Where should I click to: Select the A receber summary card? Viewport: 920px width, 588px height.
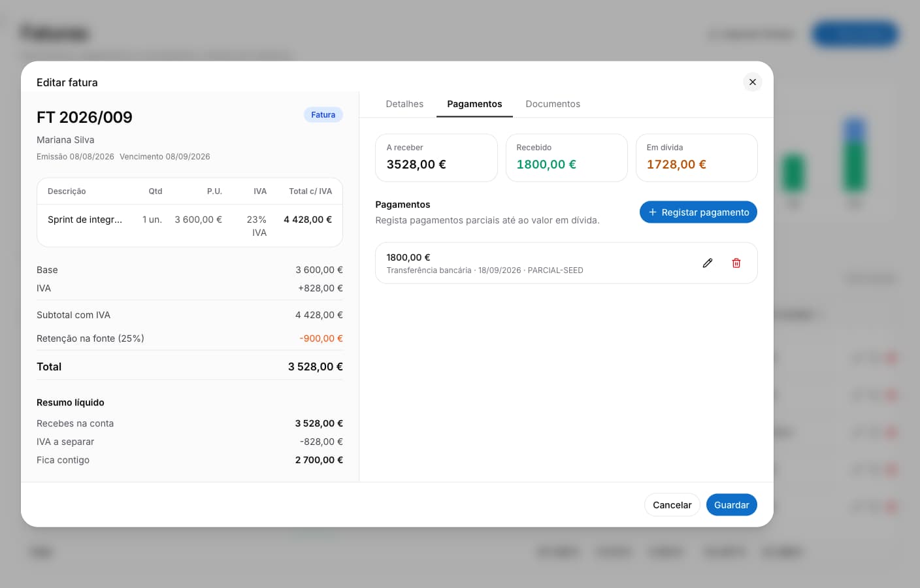click(x=436, y=158)
